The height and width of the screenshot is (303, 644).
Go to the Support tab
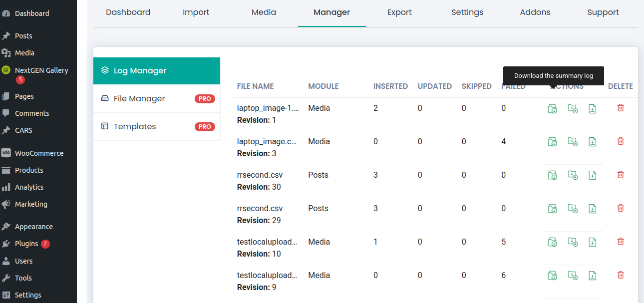[603, 12]
